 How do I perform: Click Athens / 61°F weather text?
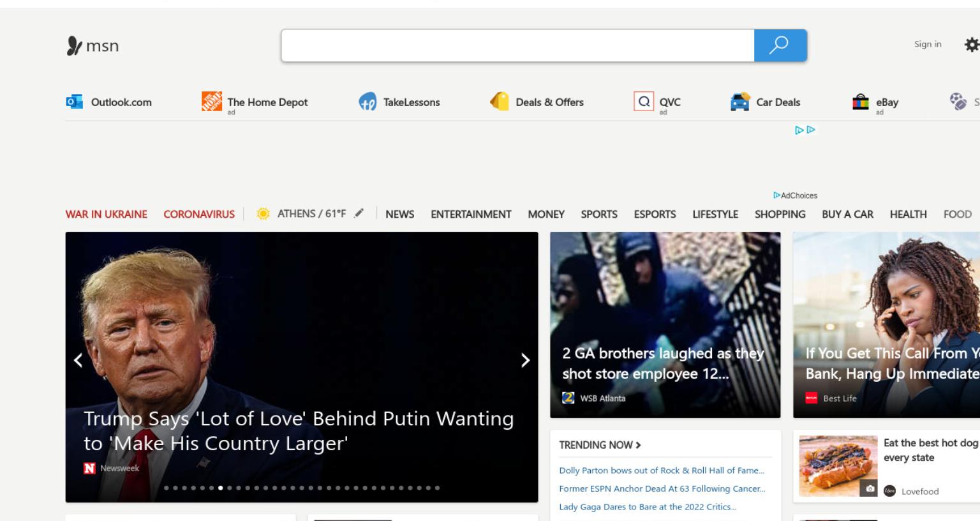(311, 213)
